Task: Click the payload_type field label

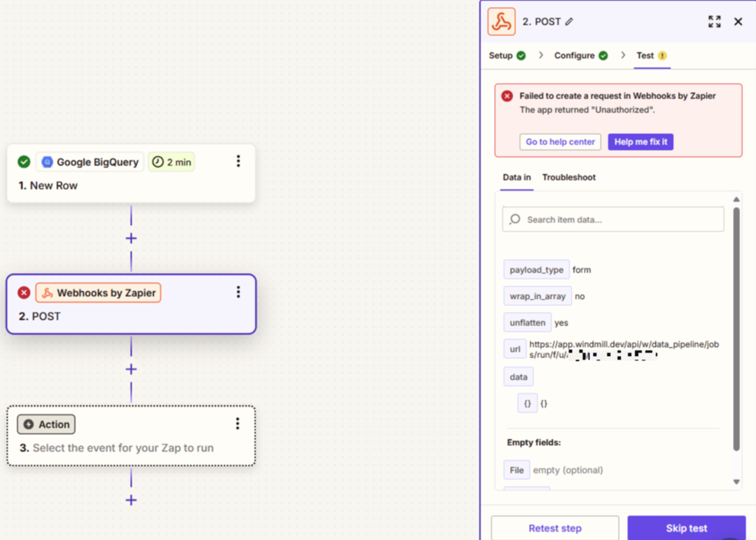Action: click(536, 270)
